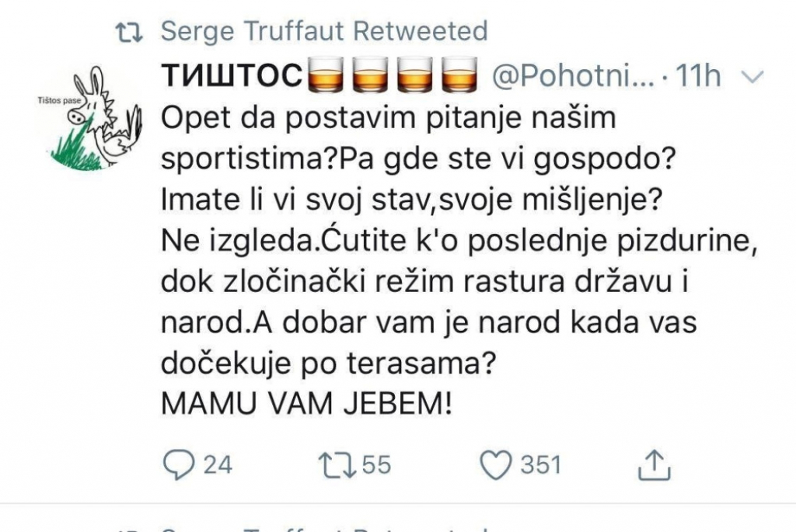
Task: Click the reply speech bubble icon
Action: click(179, 464)
